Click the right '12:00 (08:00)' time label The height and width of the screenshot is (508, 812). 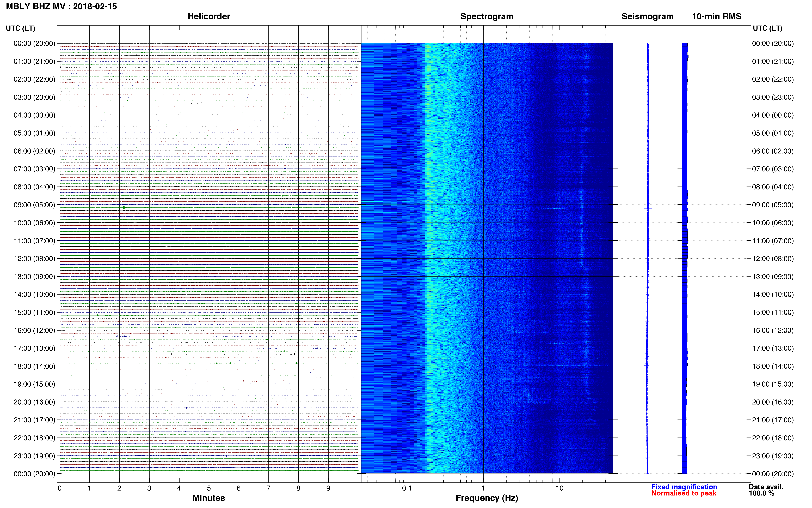tap(773, 259)
